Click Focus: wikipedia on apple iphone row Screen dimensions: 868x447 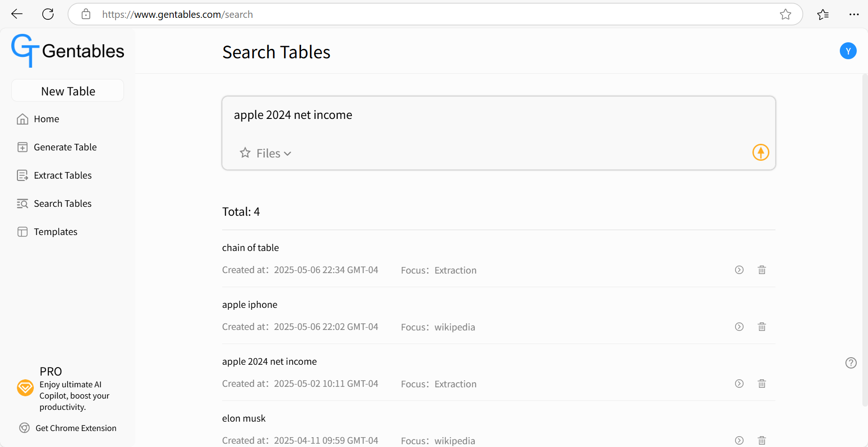tap(438, 327)
